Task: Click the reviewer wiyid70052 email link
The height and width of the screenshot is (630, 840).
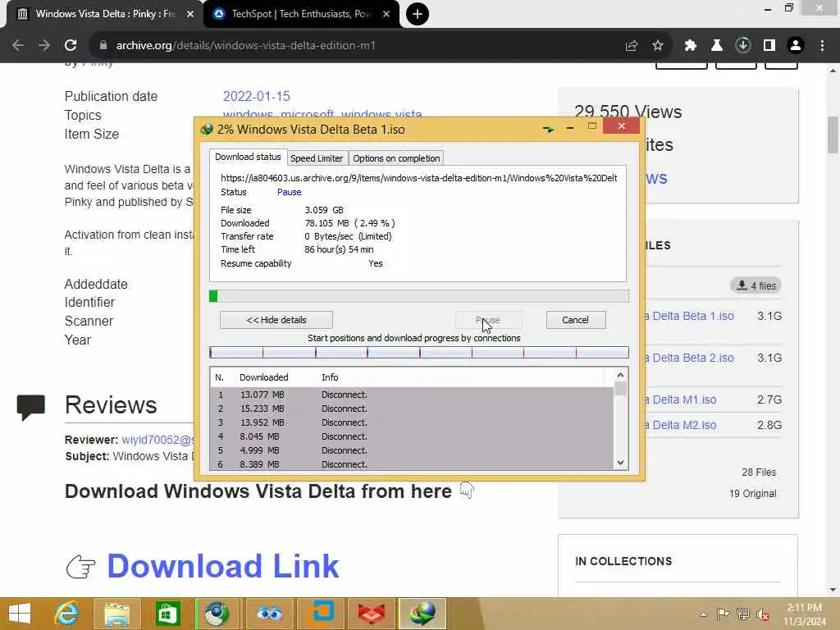Action: pos(157,440)
